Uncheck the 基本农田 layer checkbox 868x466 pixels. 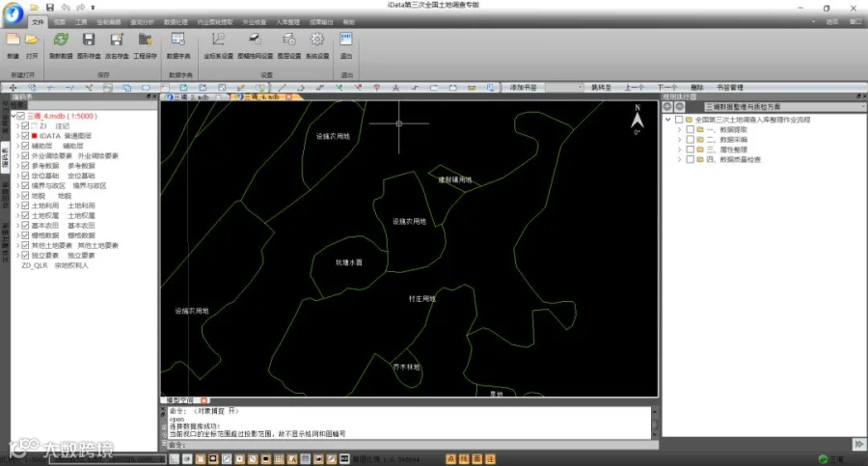click(x=25, y=226)
